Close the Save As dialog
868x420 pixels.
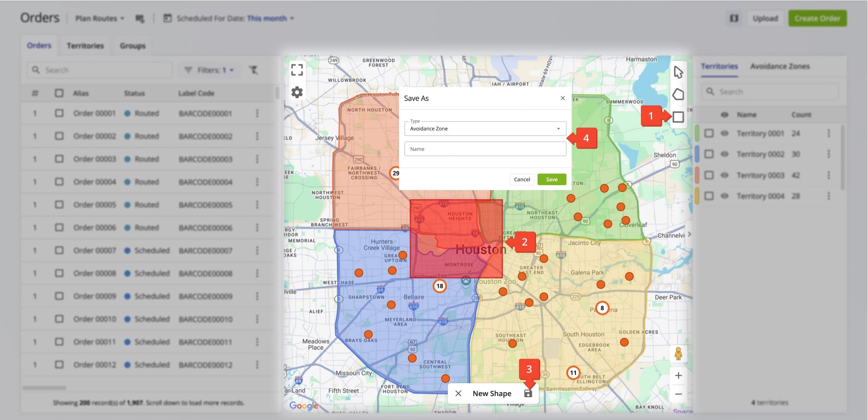pos(563,98)
